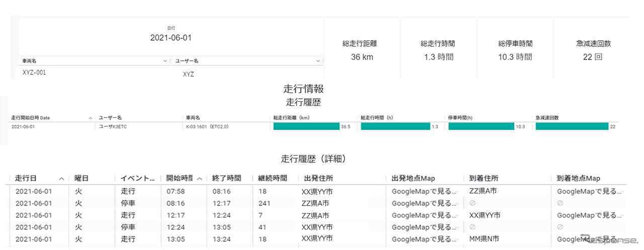Click the 総走行距離 36 km summary card
This screenshot has height=250, width=644.
click(362, 50)
